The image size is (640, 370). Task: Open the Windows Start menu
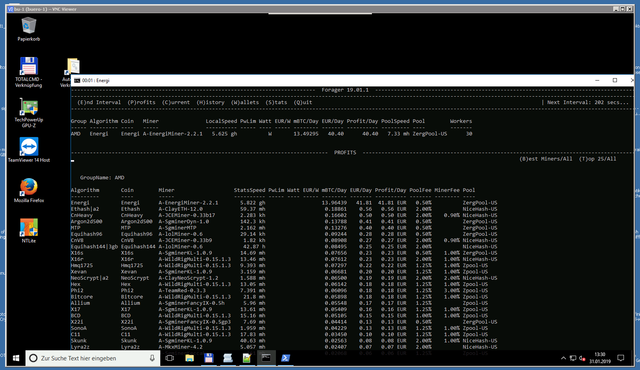click(x=16, y=358)
